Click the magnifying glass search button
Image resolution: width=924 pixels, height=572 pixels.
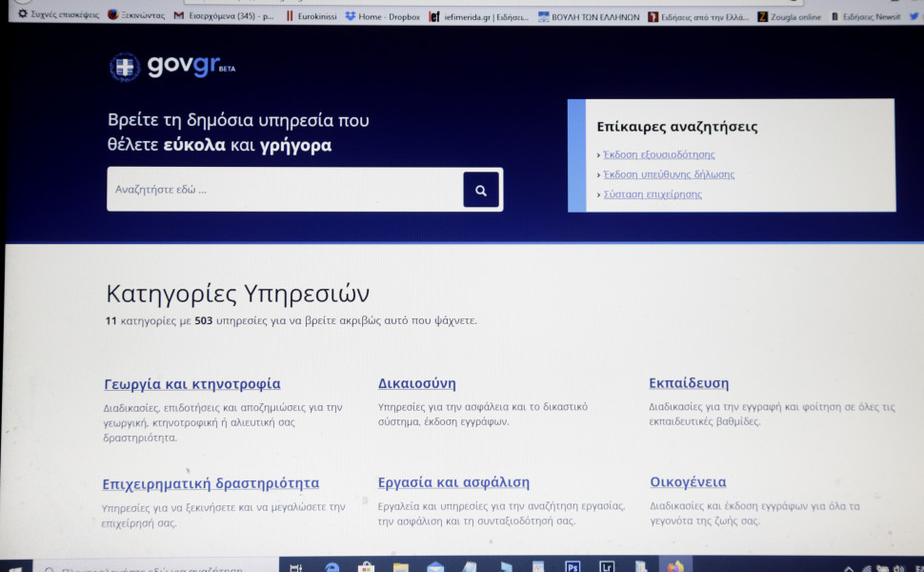click(x=481, y=190)
